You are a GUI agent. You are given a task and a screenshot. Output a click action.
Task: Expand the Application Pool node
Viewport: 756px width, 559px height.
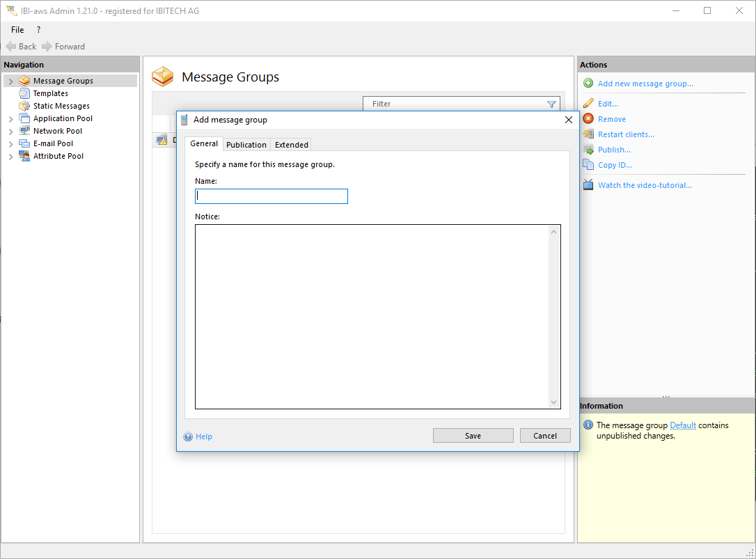tap(11, 119)
